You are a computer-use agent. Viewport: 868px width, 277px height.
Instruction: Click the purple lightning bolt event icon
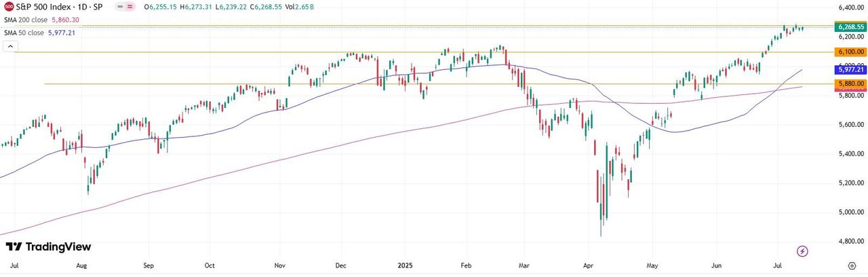pos(802,251)
